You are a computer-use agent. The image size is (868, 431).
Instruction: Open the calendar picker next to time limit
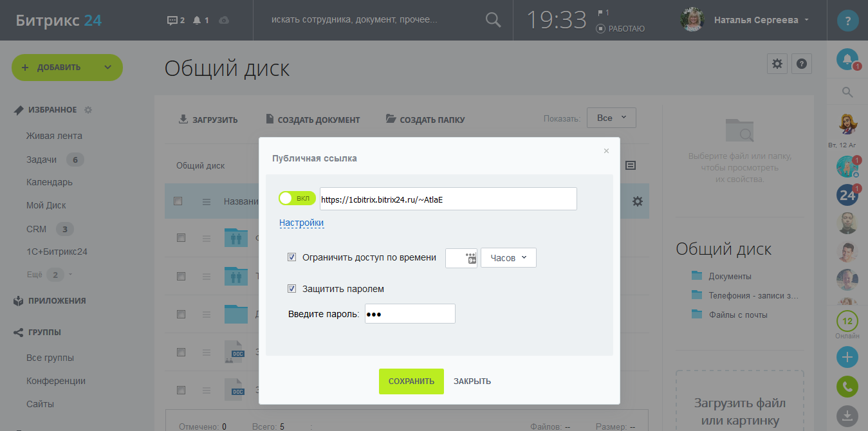471,258
